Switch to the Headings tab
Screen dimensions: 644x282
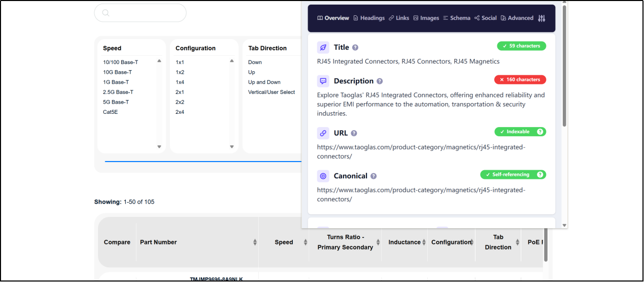click(369, 18)
